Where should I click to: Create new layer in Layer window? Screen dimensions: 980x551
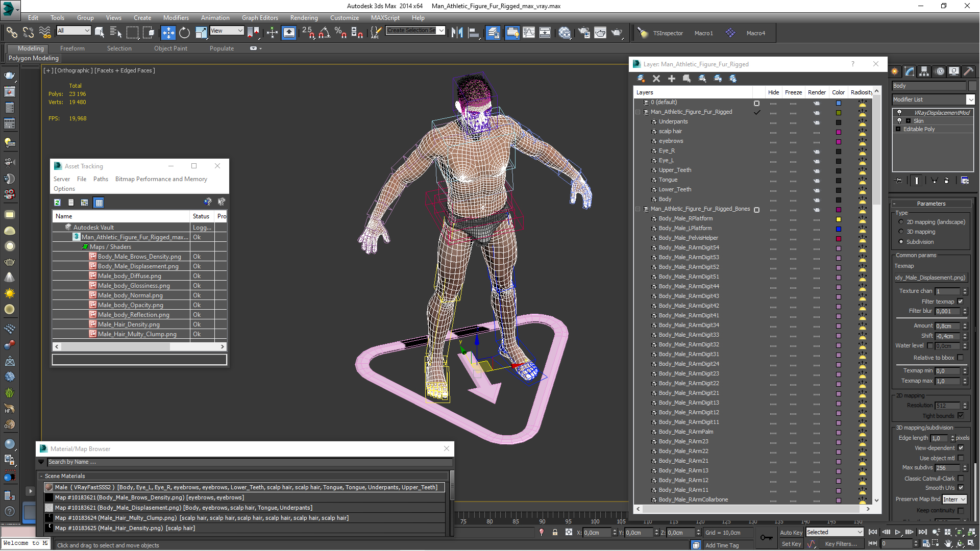(641, 79)
